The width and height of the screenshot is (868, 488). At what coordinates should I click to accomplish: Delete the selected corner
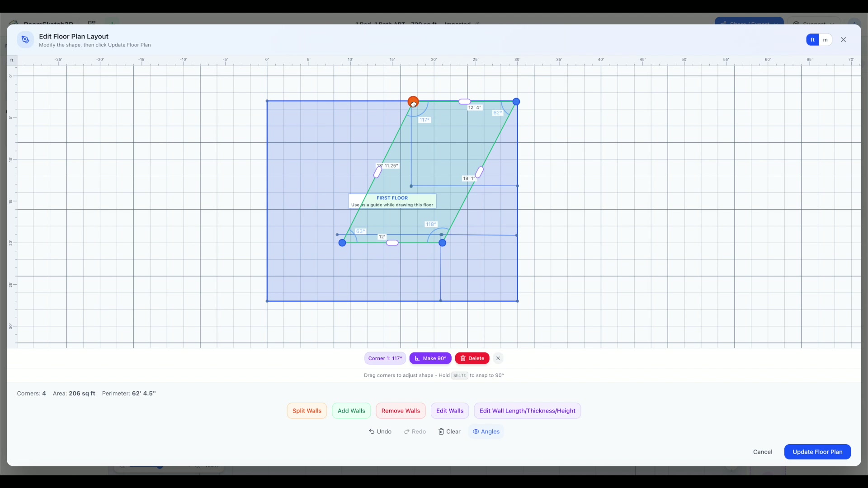472,358
